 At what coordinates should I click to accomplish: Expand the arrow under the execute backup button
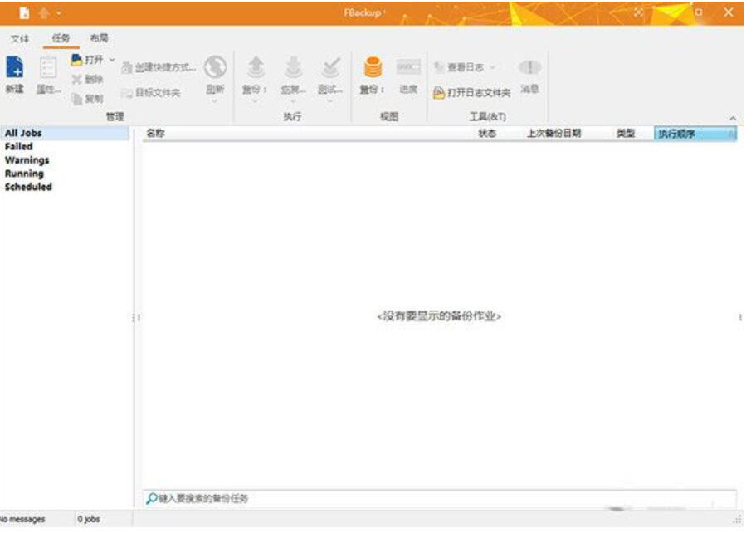[255, 101]
